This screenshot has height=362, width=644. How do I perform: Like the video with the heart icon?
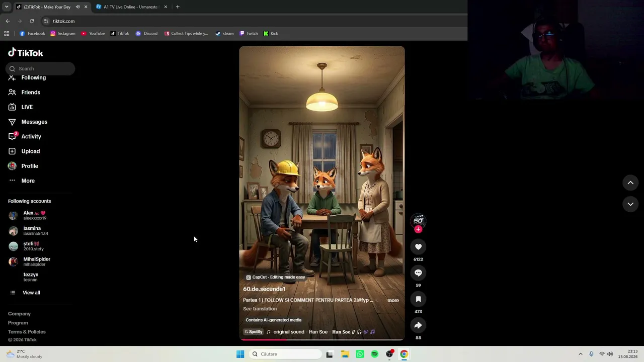[418, 247]
